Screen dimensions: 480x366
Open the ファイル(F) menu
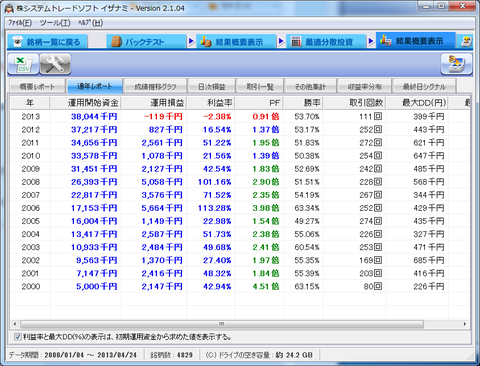[20, 23]
